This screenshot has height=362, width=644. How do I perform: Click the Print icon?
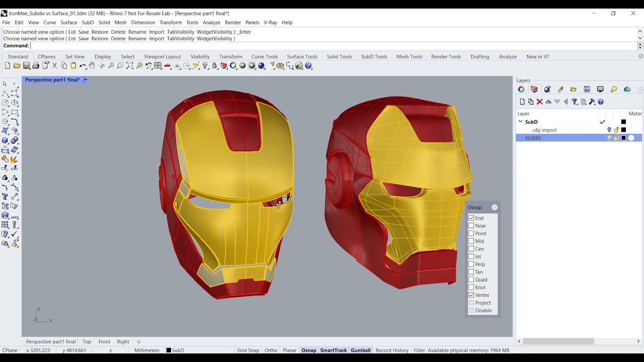point(36,66)
